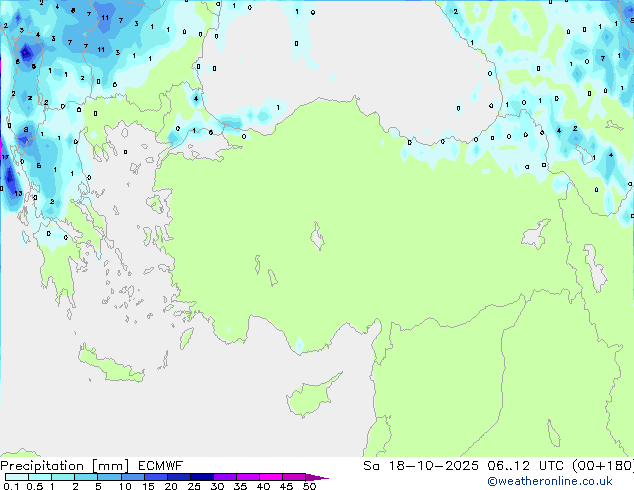634x490 pixels.
Task: Click the 20 to 25 mm legend swatch
Action: (178, 477)
